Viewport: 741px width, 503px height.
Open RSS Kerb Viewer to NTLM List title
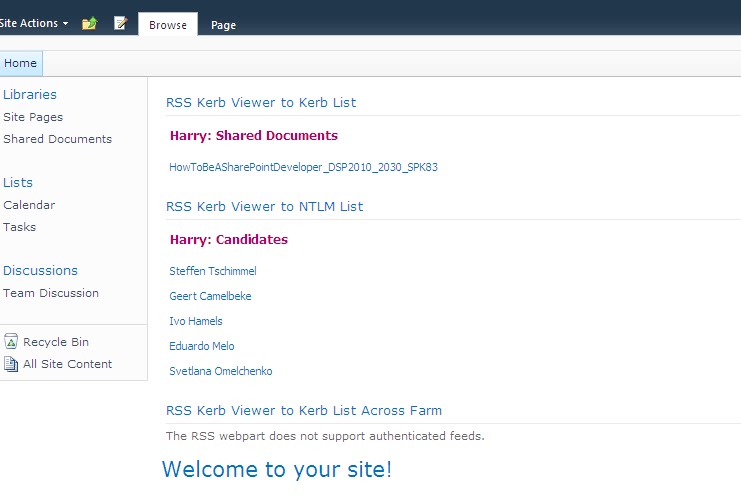pyautogui.click(x=265, y=207)
